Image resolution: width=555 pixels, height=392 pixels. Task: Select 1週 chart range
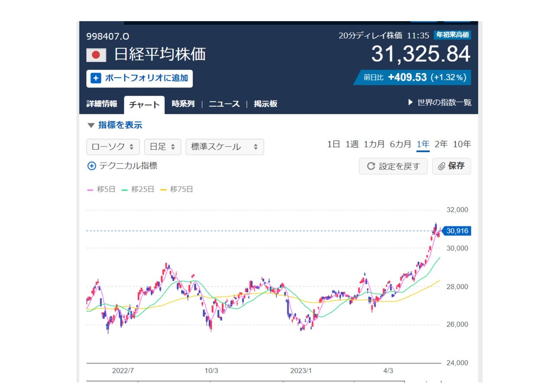352,145
